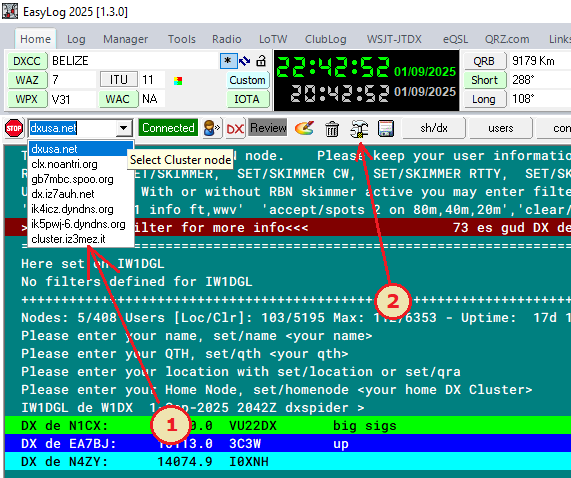
Task: Click the DX de N4ZY spot row
Action: coord(288,461)
